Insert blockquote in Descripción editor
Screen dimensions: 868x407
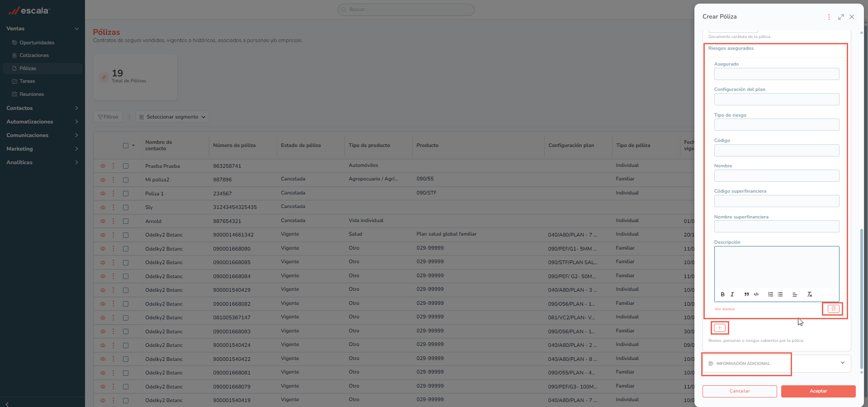tap(746, 294)
